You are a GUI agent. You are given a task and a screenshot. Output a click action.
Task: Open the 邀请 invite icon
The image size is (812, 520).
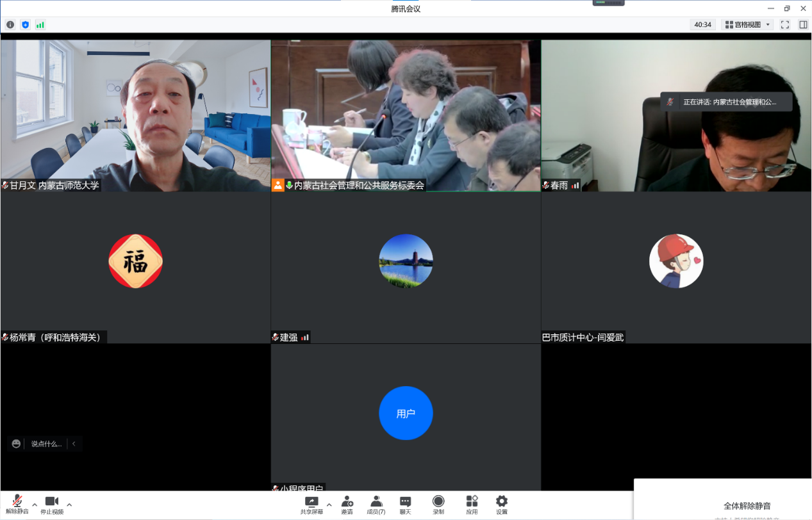[347, 504]
